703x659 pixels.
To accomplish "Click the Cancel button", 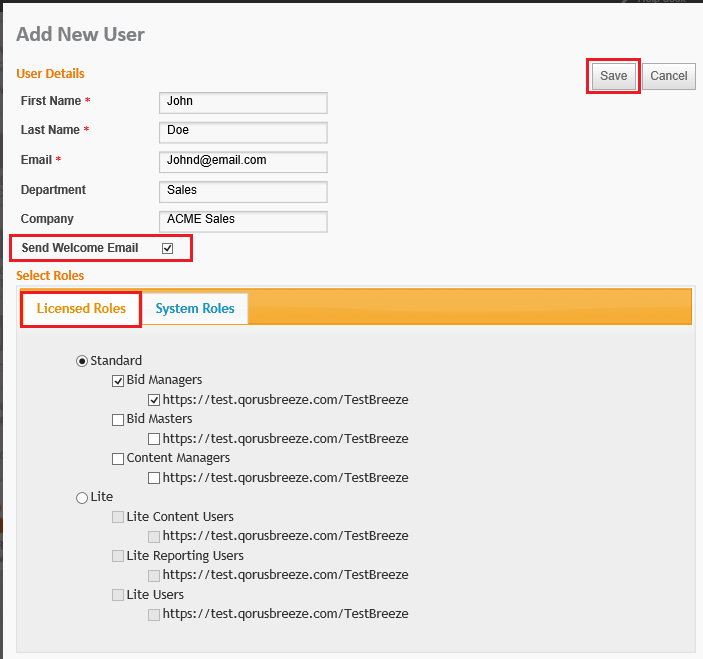I will (668, 76).
